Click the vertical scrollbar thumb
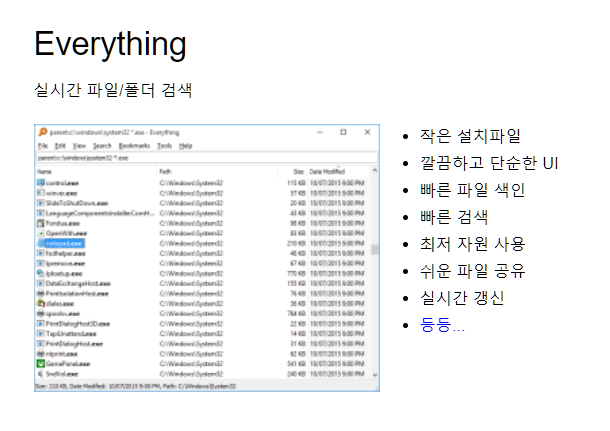 pyautogui.click(x=375, y=249)
